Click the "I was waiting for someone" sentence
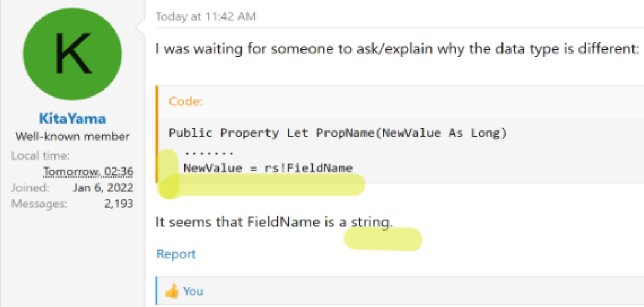Image resolution: width=644 pixels, height=307 pixels. 398,49
